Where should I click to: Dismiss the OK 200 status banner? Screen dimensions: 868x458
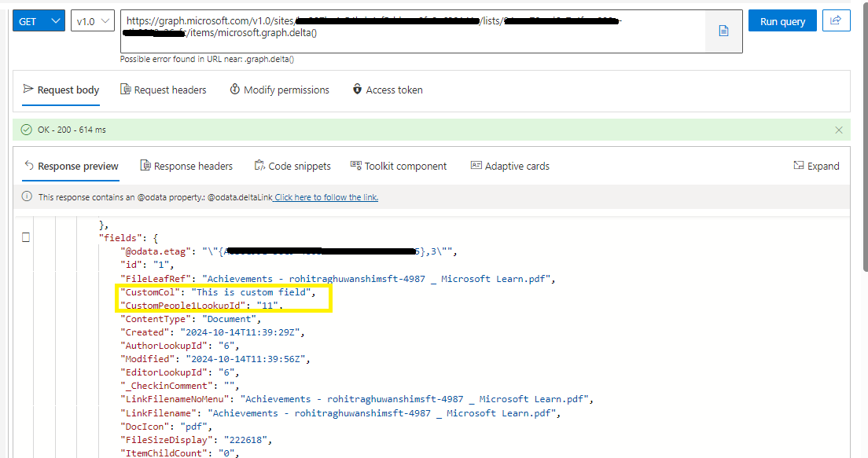tap(838, 130)
